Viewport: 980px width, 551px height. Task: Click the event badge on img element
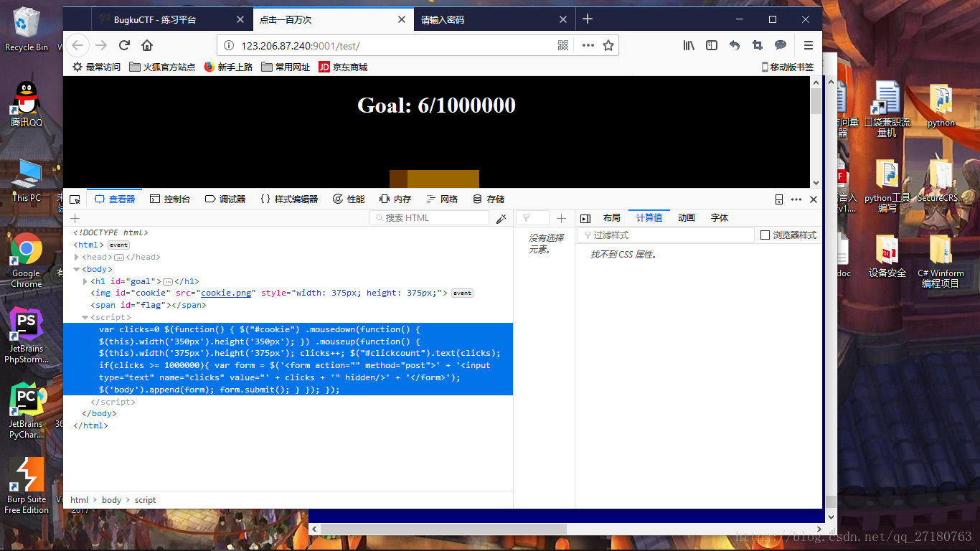click(x=462, y=293)
